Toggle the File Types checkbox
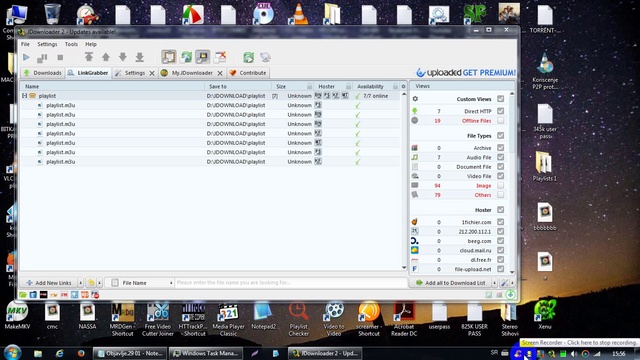This screenshot has height=360, width=640. tap(500, 136)
